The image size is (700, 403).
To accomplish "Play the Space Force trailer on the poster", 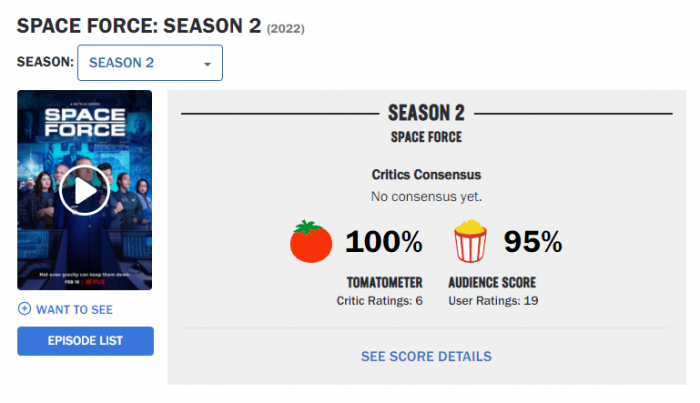I will pyautogui.click(x=84, y=191).
